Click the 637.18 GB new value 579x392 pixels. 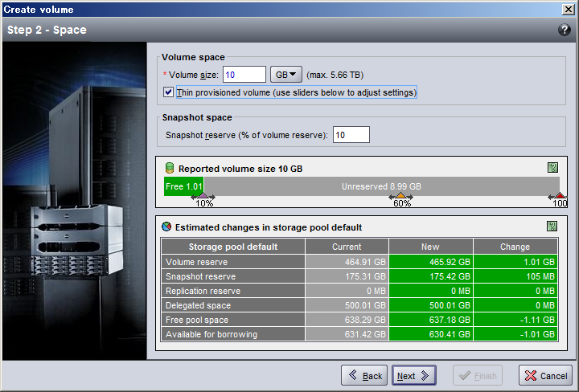pos(430,320)
